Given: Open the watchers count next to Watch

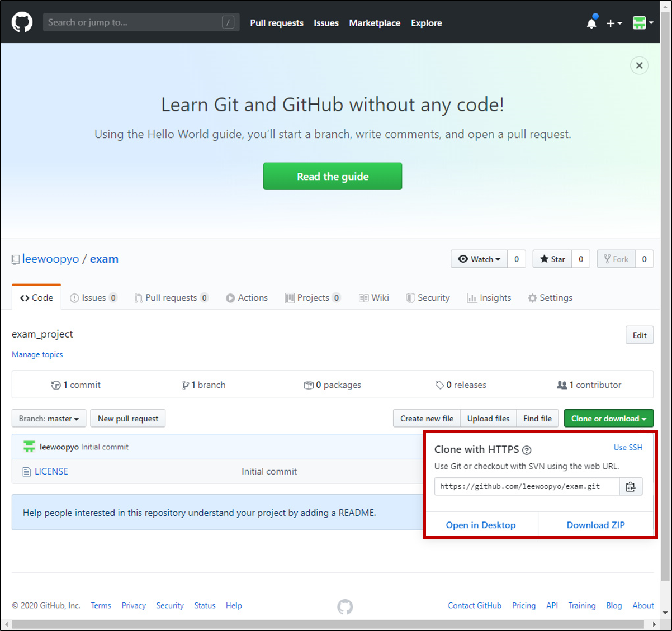Looking at the screenshot, I should pyautogui.click(x=517, y=259).
